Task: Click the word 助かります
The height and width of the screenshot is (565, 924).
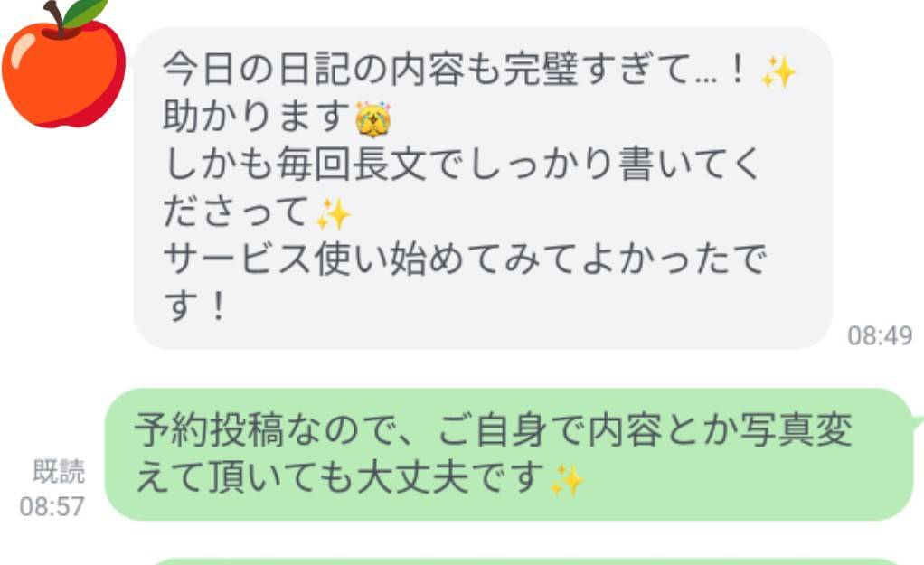Action: (x=257, y=117)
